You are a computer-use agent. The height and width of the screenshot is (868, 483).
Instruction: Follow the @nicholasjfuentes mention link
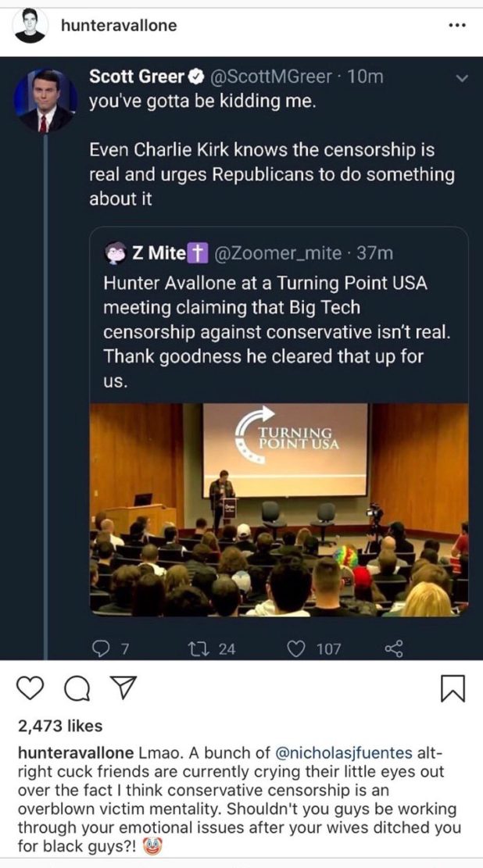coord(344,752)
